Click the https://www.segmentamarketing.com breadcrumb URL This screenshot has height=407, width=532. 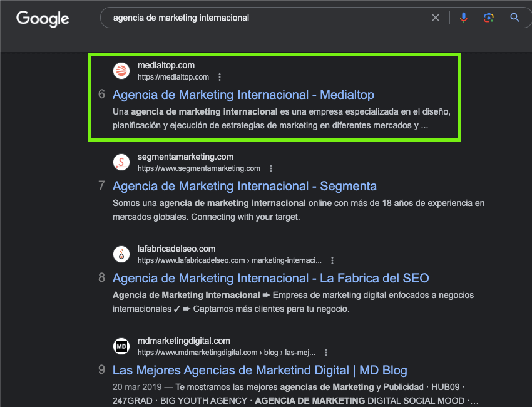click(198, 168)
